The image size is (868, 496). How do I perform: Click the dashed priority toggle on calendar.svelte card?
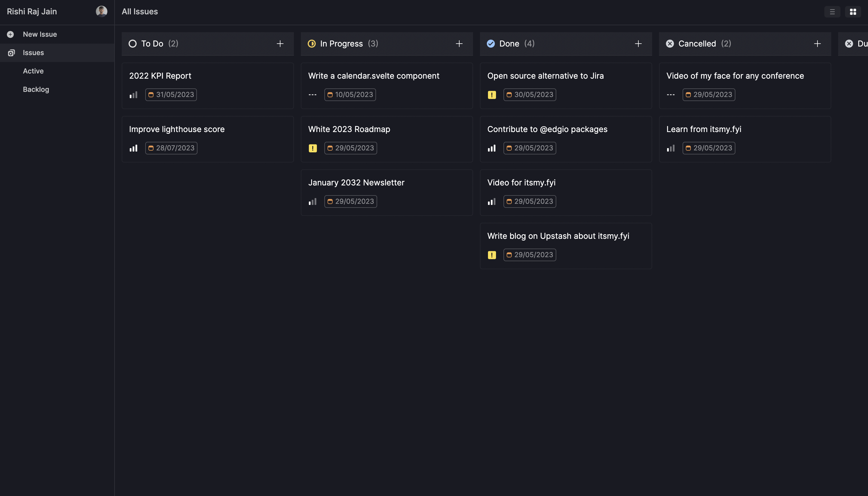pos(312,95)
